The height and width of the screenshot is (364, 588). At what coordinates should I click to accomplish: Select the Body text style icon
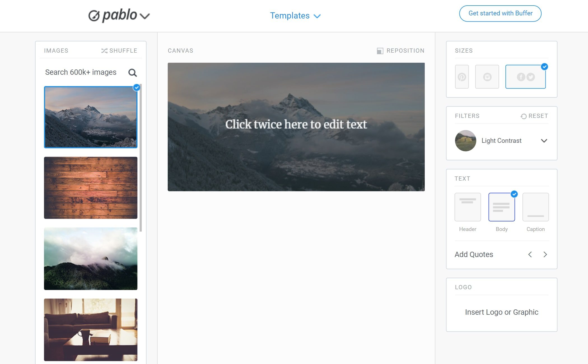click(x=501, y=207)
